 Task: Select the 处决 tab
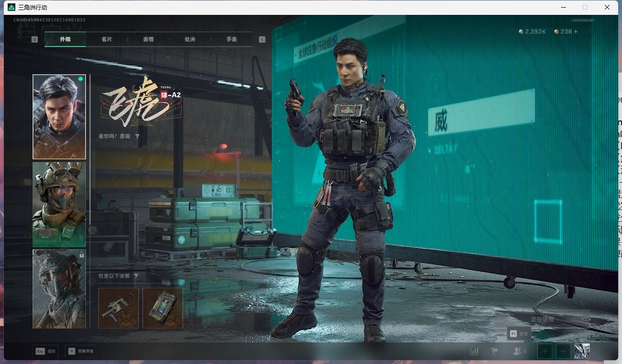(190, 39)
